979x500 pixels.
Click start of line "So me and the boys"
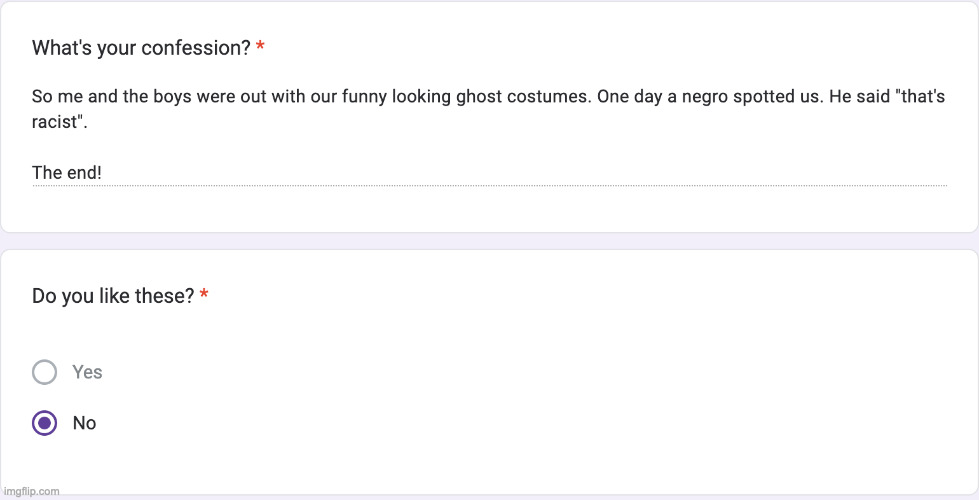(35, 98)
